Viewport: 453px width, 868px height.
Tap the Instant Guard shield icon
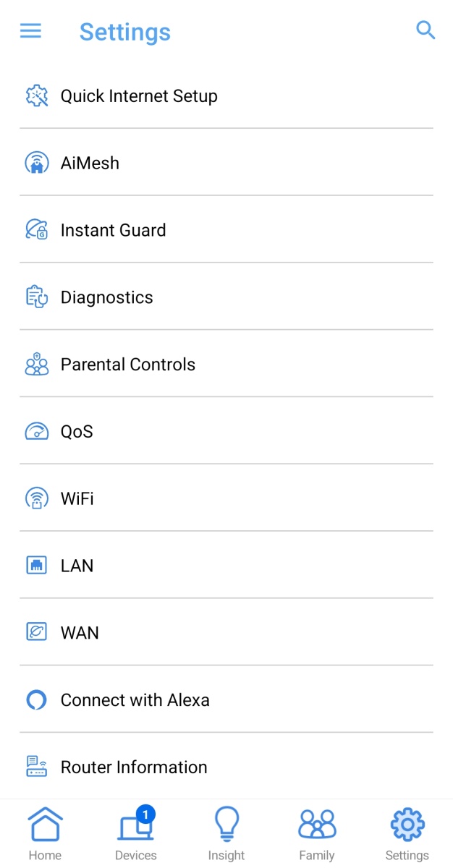(x=36, y=229)
